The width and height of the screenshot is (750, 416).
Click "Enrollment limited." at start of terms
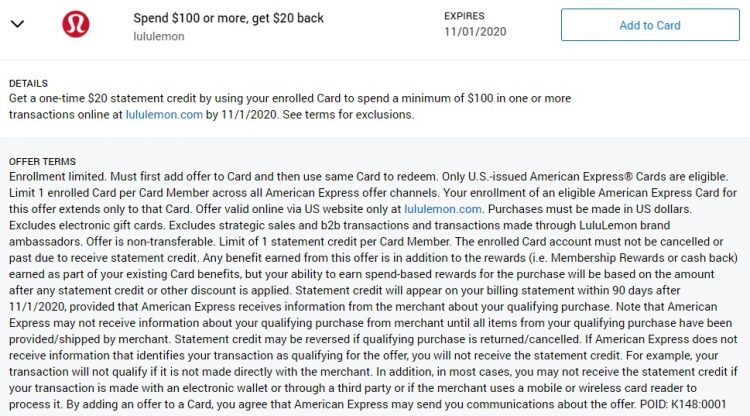tap(58, 177)
